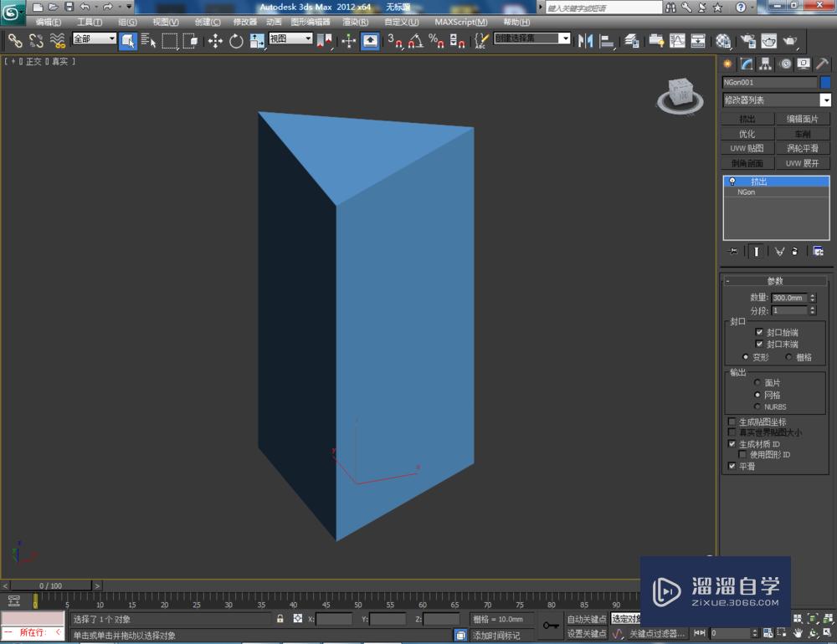The image size is (837, 644).
Task: Switch to the Hierarchy panel
Action: 766,64
